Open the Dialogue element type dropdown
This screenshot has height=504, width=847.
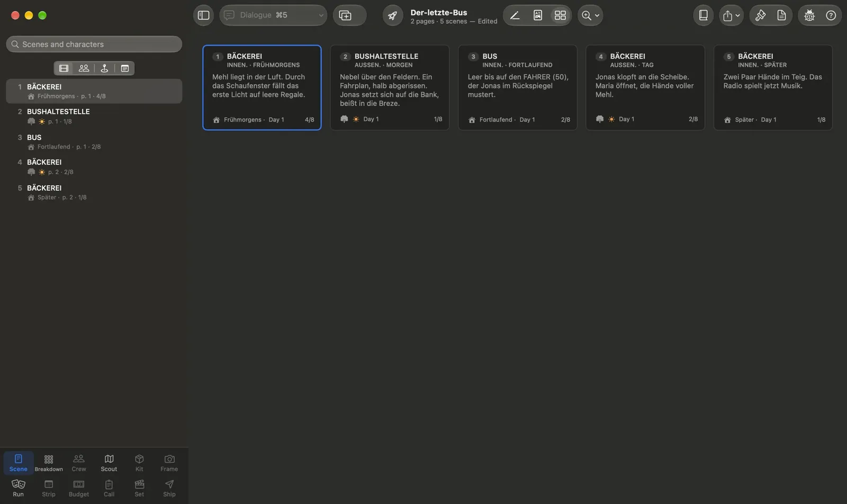tap(273, 15)
